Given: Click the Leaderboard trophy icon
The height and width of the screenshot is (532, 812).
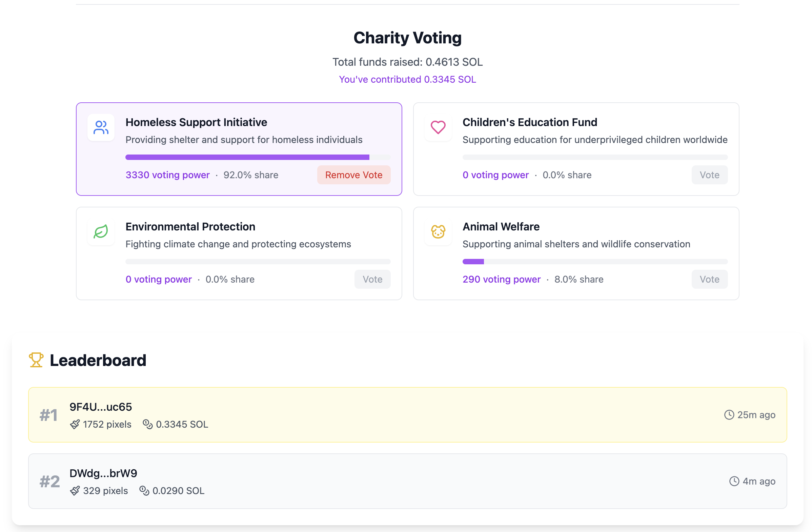Looking at the screenshot, I should 36,360.
